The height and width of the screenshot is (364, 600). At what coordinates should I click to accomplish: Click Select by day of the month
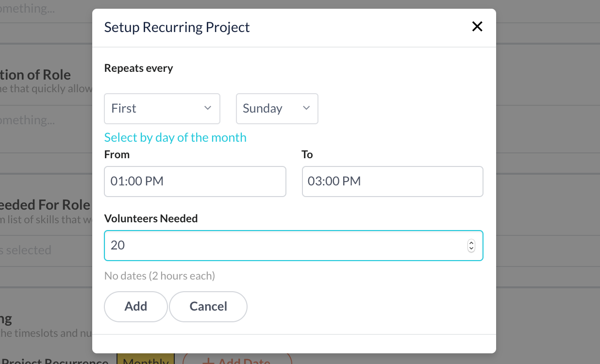(x=175, y=137)
